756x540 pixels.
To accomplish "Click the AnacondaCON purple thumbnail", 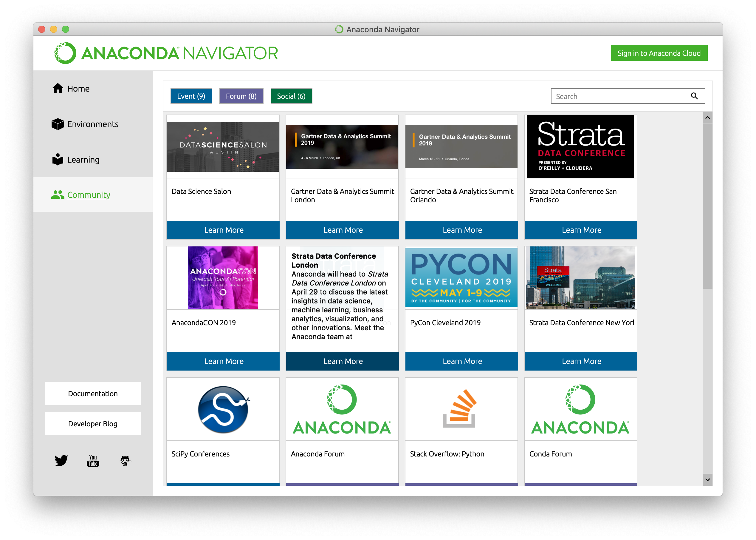I will tap(223, 278).
